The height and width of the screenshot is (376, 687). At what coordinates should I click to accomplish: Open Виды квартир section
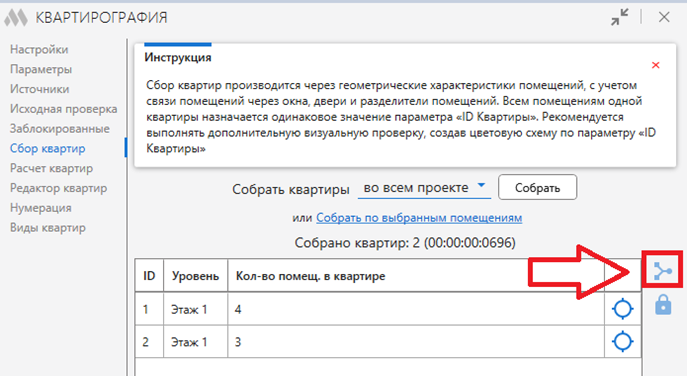pos(48,227)
